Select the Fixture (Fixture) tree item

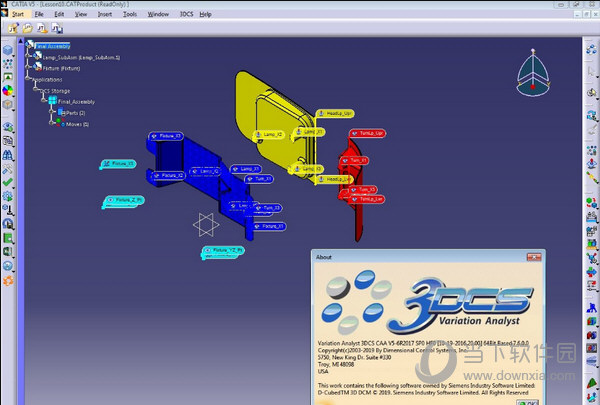pyautogui.click(x=61, y=68)
